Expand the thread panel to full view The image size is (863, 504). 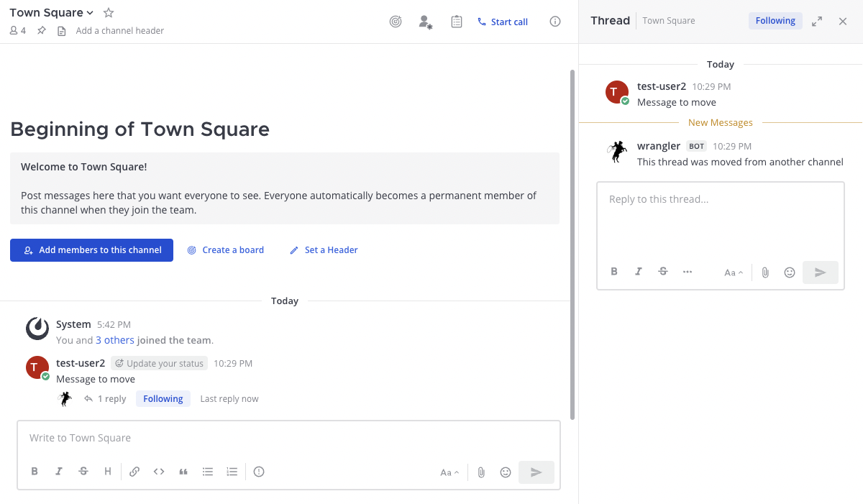point(817,22)
